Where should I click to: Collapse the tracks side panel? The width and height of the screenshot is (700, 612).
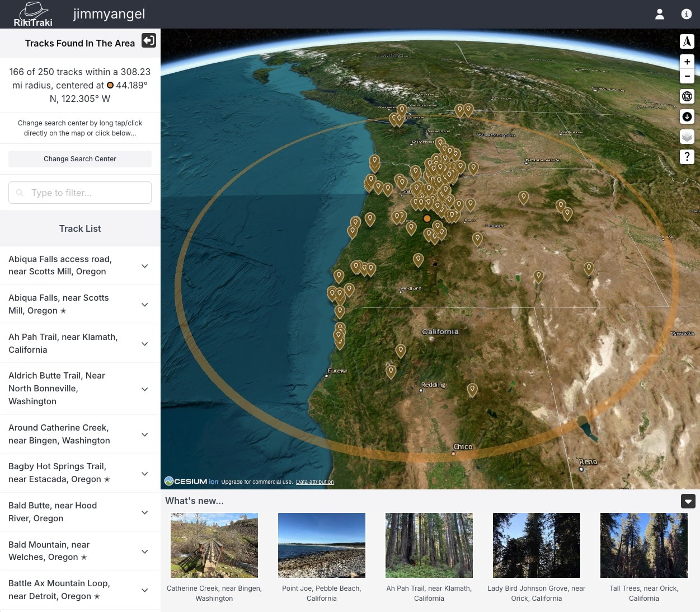pos(149,40)
